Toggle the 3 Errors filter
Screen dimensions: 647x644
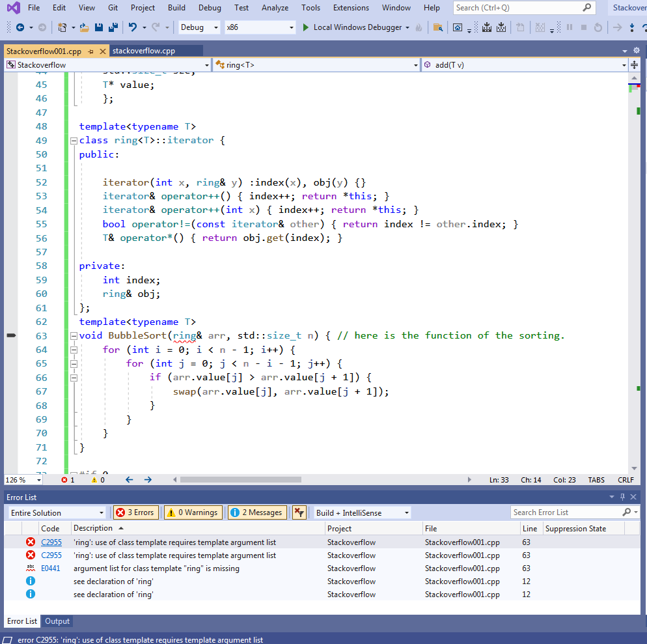click(136, 512)
